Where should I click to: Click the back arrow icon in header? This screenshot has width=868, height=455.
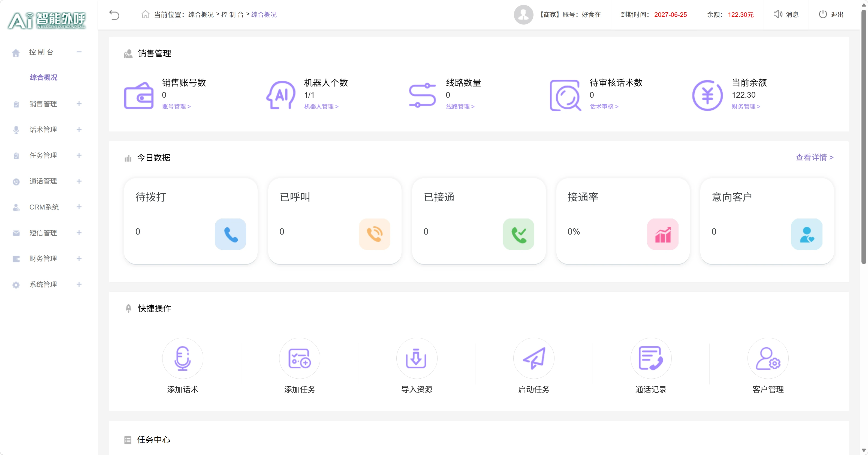coord(114,15)
